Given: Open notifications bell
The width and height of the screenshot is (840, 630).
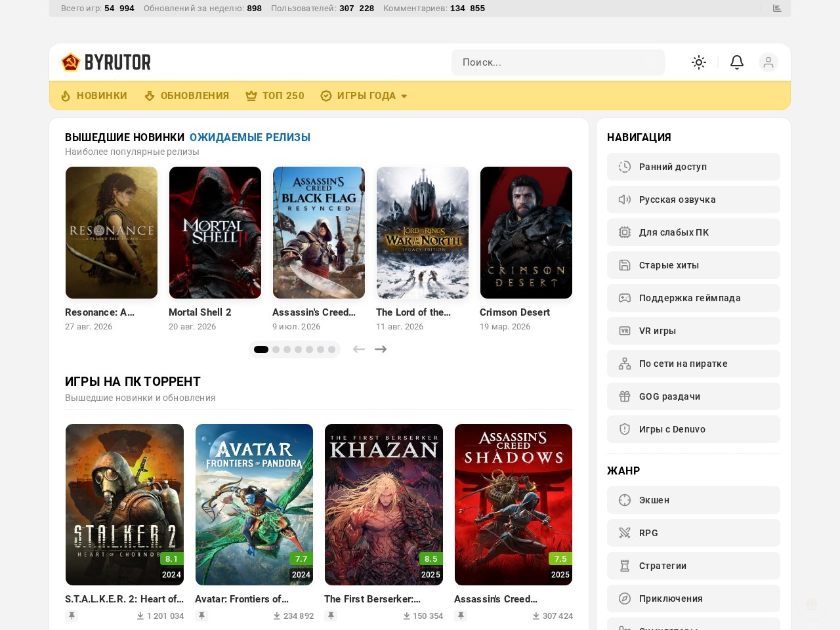Looking at the screenshot, I should 737,62.
